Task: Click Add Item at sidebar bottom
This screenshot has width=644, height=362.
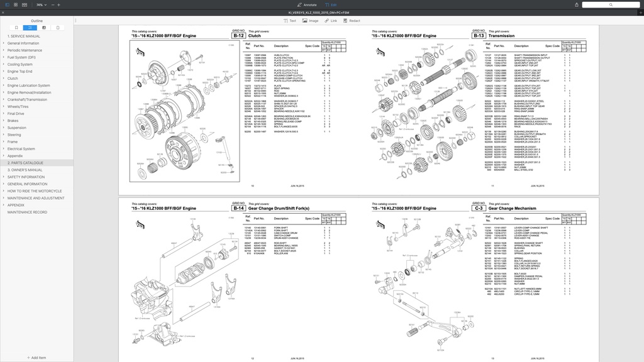Action: 36,358
